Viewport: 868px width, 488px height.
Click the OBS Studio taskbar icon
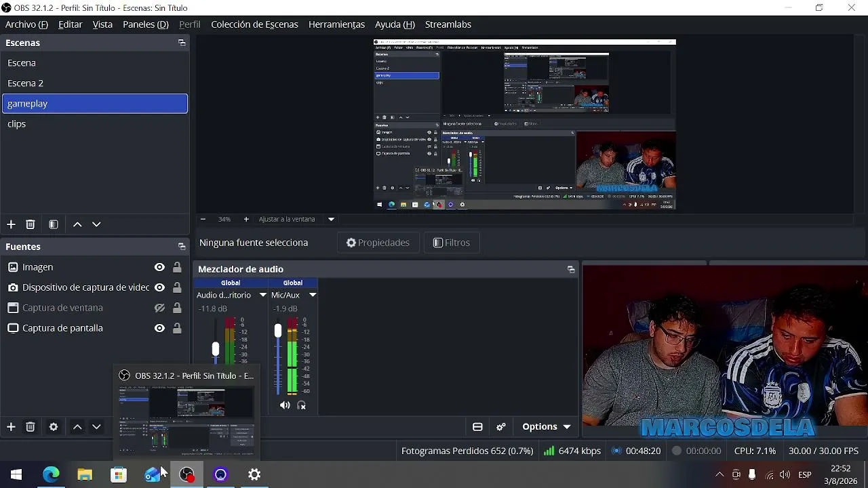[x=186, y=474]
